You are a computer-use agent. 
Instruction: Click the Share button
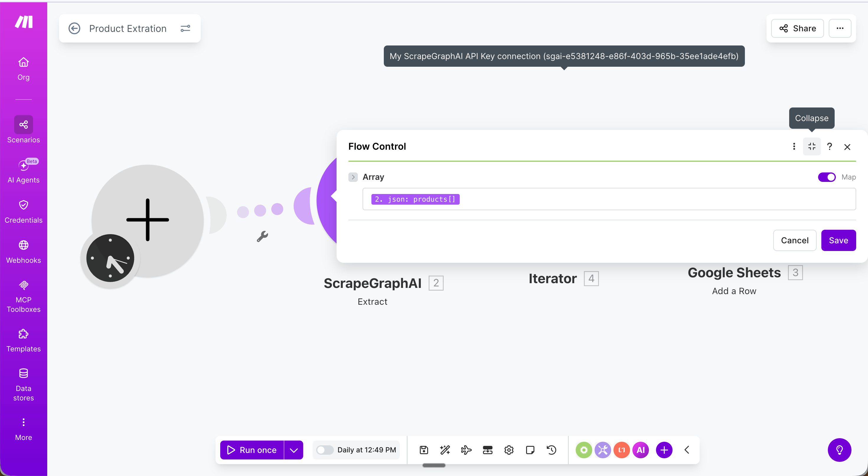(x=797, y=28)
